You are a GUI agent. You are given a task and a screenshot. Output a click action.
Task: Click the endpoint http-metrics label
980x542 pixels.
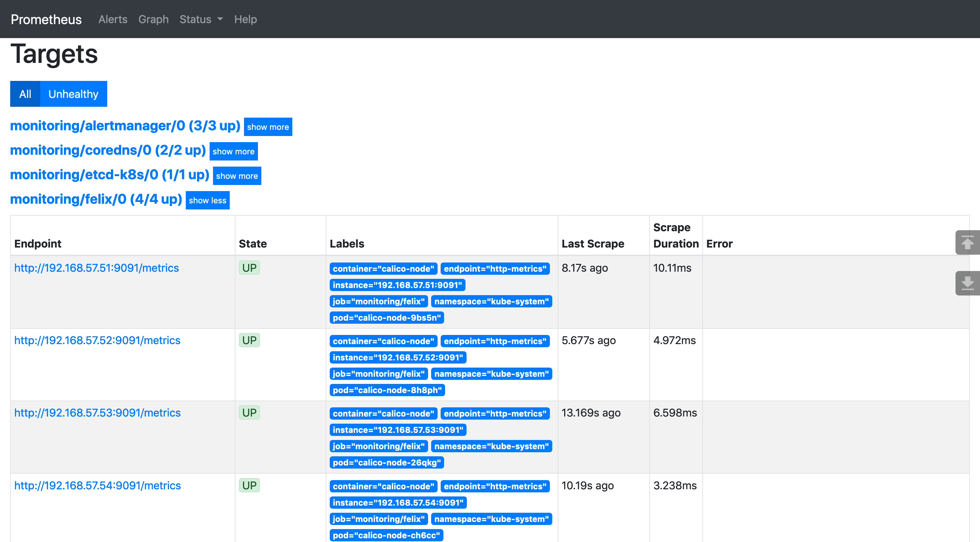point(495,268)
